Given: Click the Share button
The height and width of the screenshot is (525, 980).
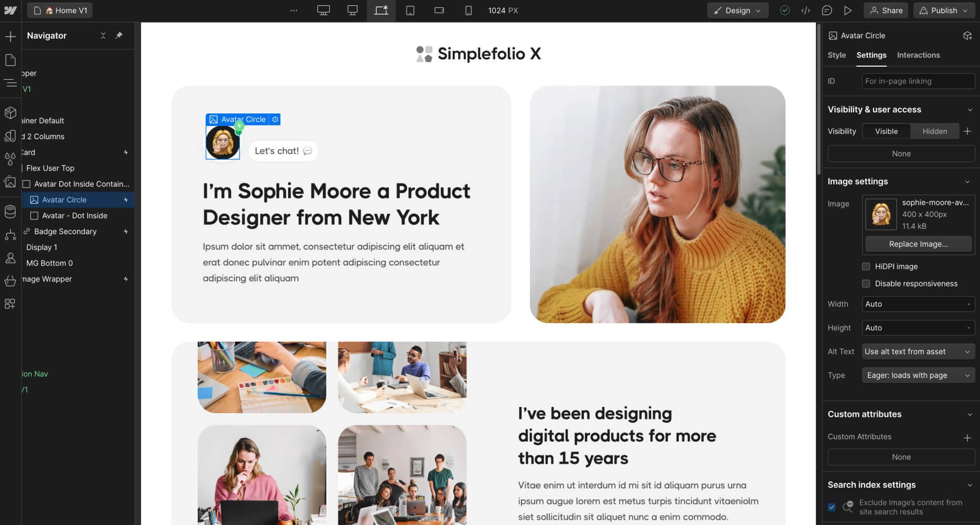Looking at the screenshot, I should (886, 10).
